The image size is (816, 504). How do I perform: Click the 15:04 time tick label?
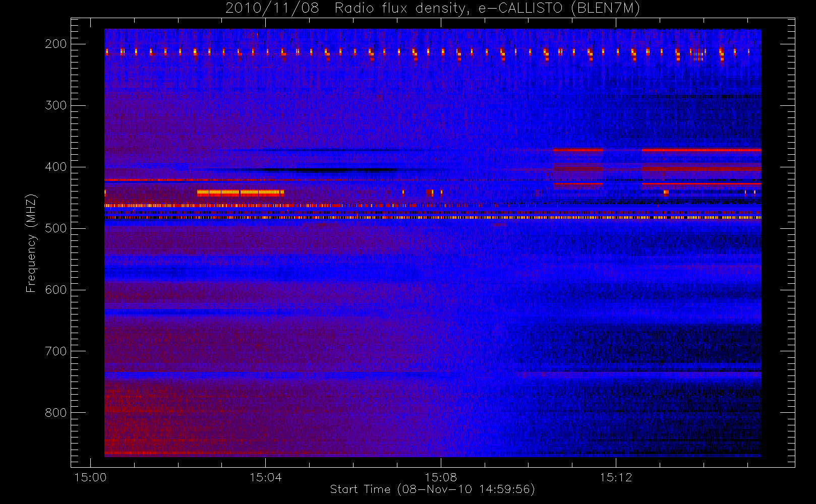265,477
